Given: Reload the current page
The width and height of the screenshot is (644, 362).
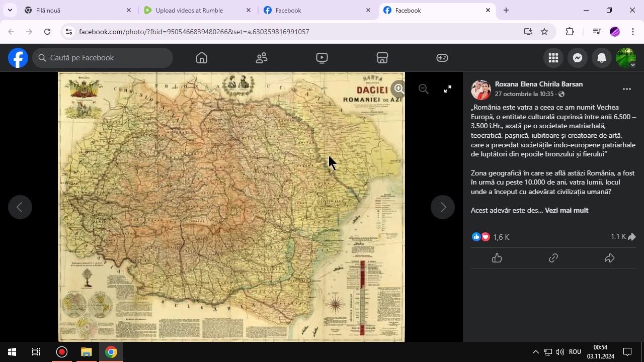Looking at the screenshot, I should click(47, 32).
